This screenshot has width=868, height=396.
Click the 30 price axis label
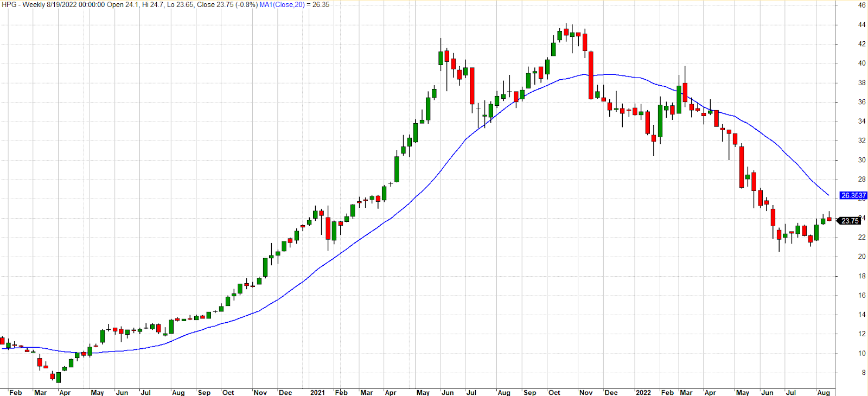(862, 160)
